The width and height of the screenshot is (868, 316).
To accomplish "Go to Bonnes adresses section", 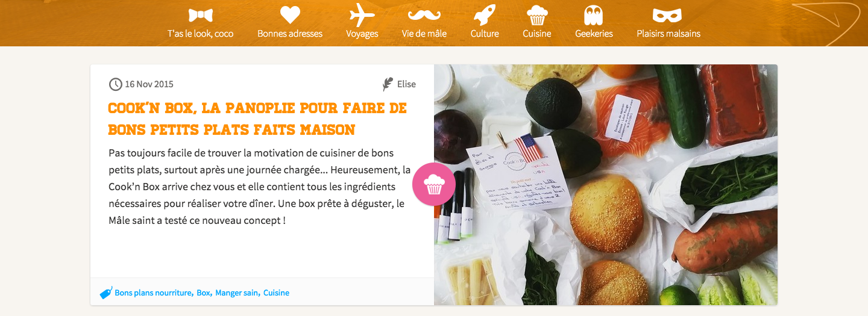I will 290,34.
